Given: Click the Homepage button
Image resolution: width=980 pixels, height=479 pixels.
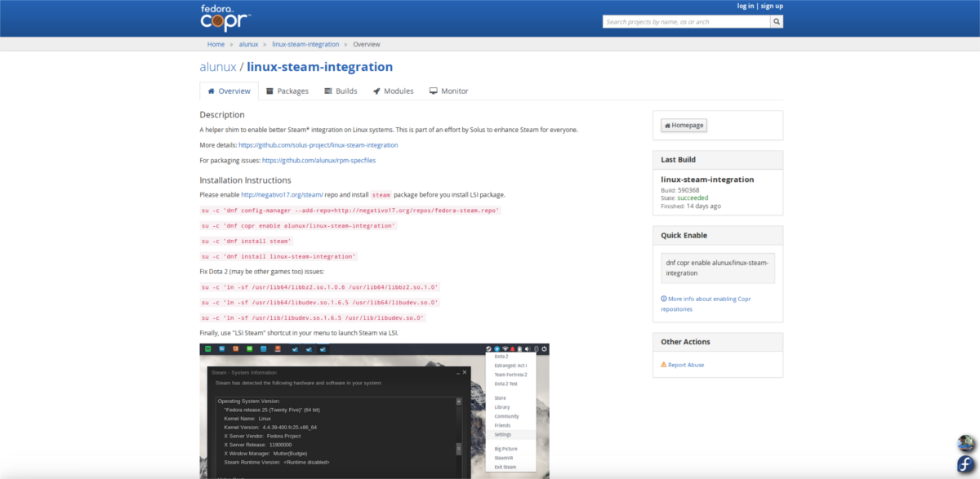Looking at the screenshot, I should point(684,126).
